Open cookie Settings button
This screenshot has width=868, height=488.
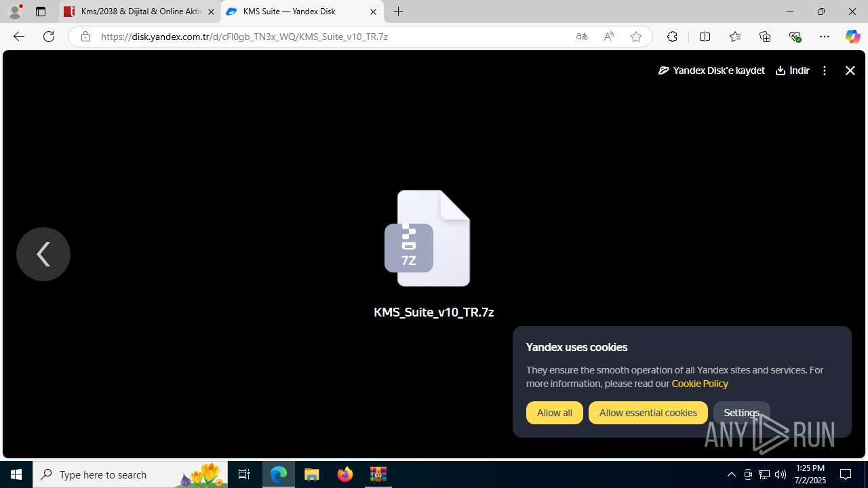pyautogui.click(x=741, y=413)
